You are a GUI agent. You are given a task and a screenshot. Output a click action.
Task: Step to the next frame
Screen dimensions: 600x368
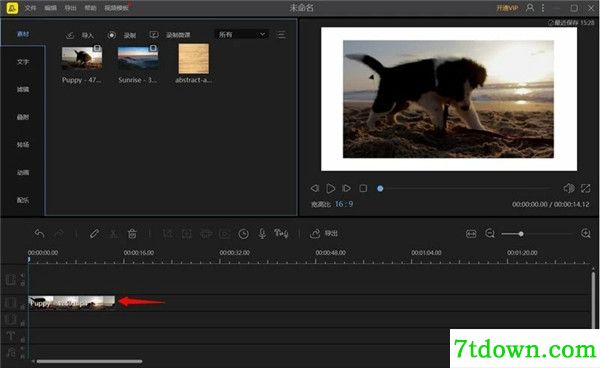click(x=346, y=188)
